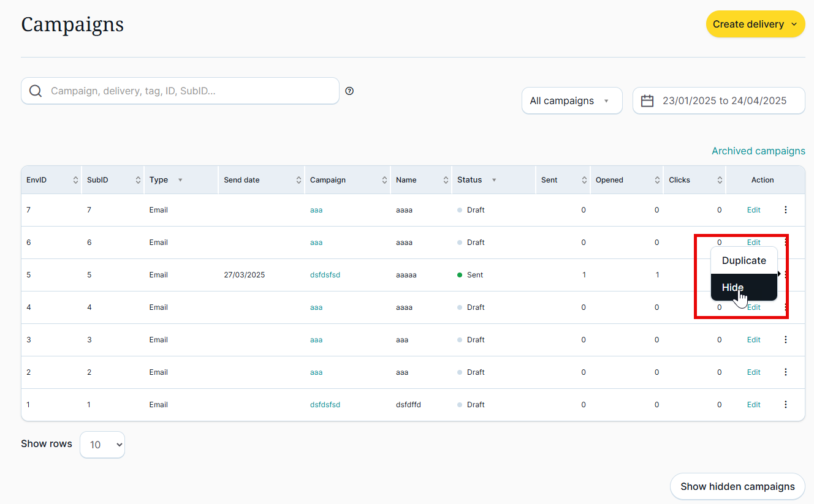This screenshot has height=504, width=814.
Task: Open the Archived campaigns link
Action: click(758, 151)
